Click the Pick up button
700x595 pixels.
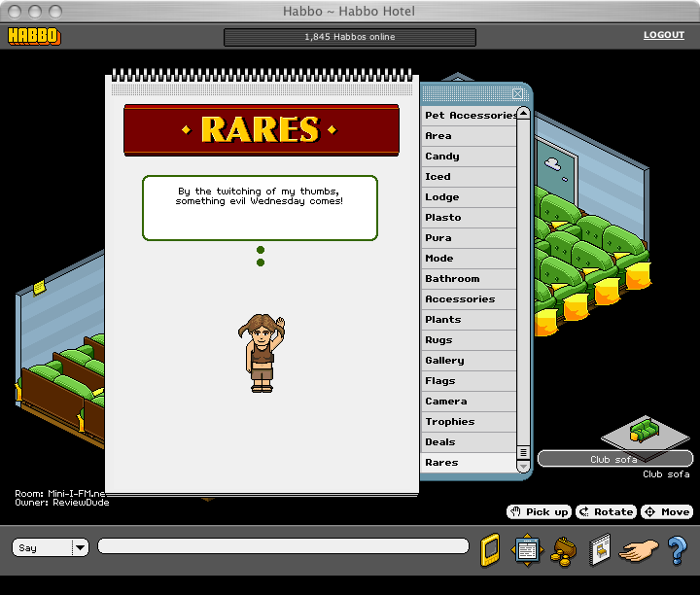(x=538, y=511)
